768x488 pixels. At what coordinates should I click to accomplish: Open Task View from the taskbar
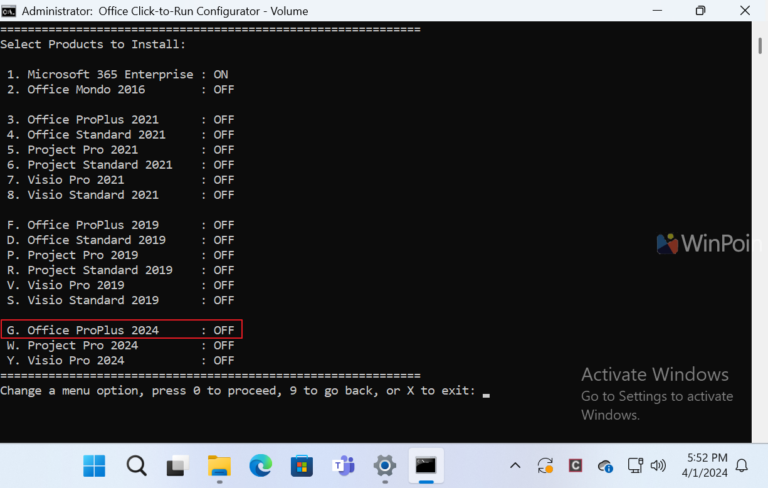pyautogui.click(x=177, y=466)
